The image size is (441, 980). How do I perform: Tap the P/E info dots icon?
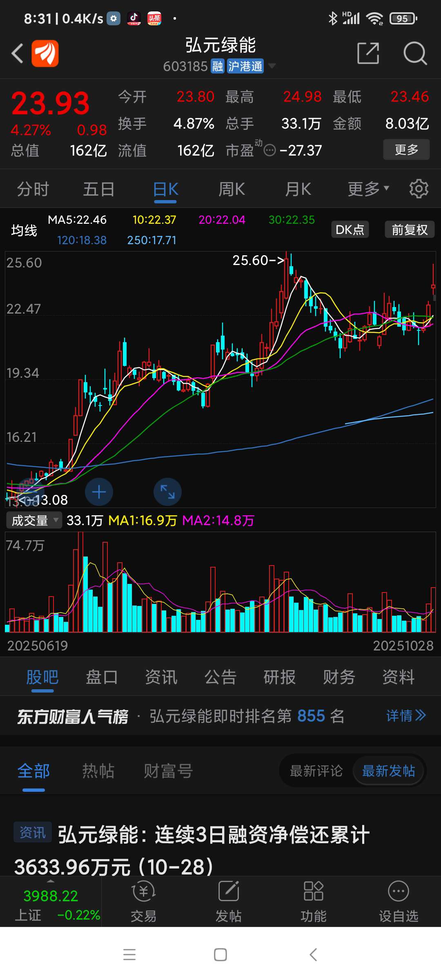pos(269,151)
